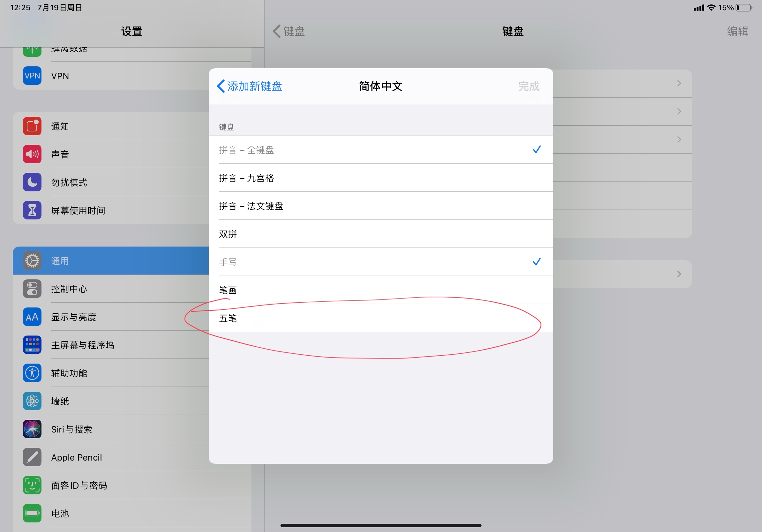The image size is (762, 532).
Task: Toggle 拼音 – 全键盘 checkmark
Action: click(536, 150)
